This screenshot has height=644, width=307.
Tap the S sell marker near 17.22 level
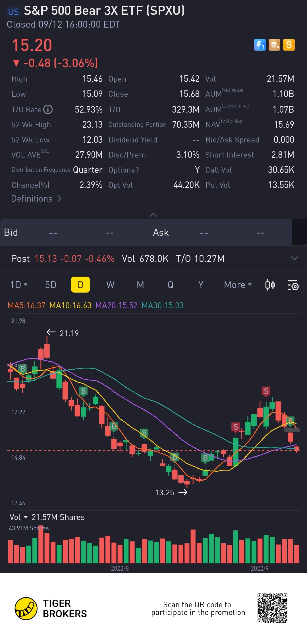coord(235,427)
